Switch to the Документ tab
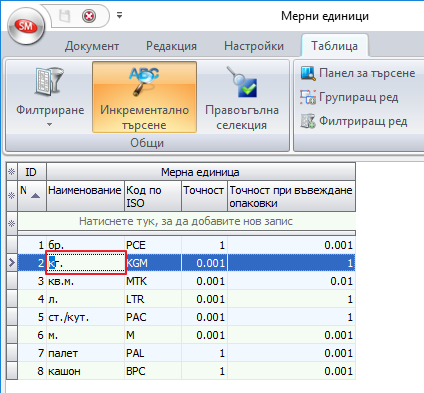The height and width of the screenshot is (393, 424). click(92, 46)
